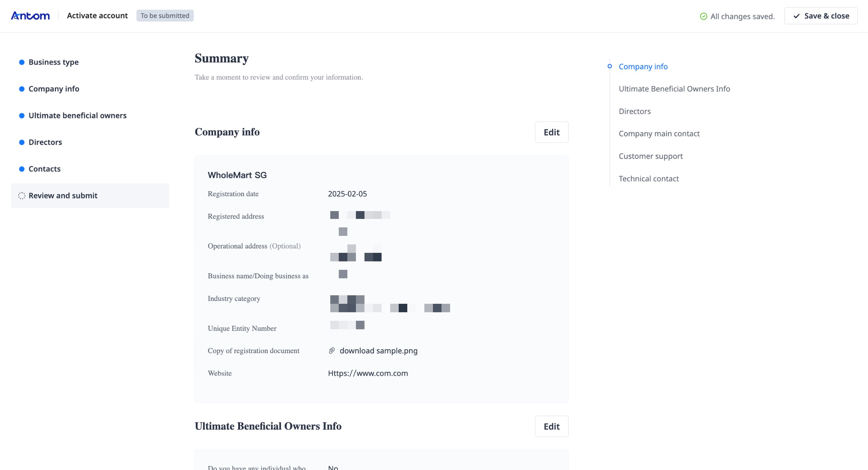
Task: Jump to Company main contact section
Action: tap(659, 134)
